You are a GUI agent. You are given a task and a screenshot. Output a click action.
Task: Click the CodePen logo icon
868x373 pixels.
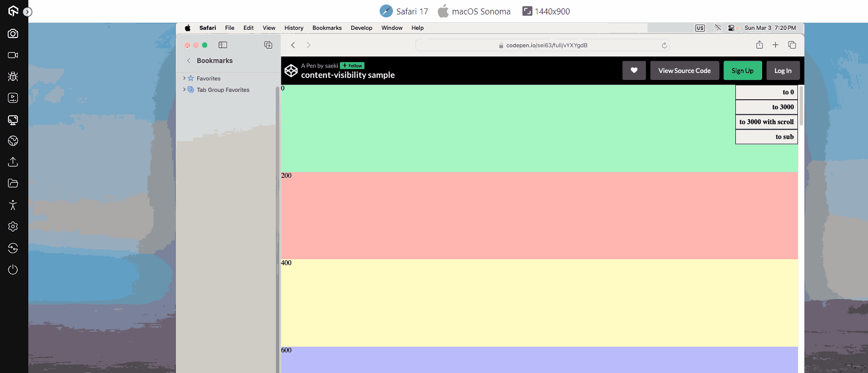(x=291, y=71)
